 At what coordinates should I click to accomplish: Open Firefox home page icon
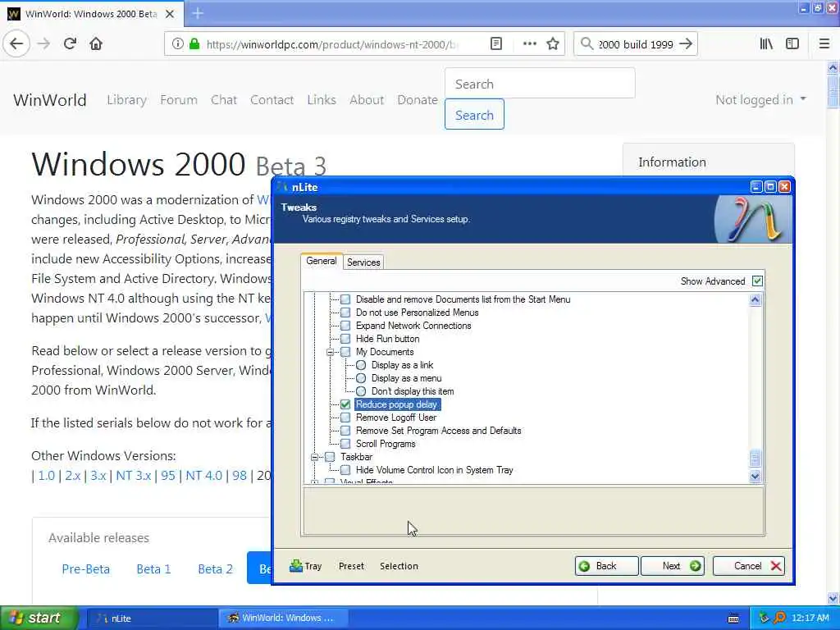click(x=96, y=44)
